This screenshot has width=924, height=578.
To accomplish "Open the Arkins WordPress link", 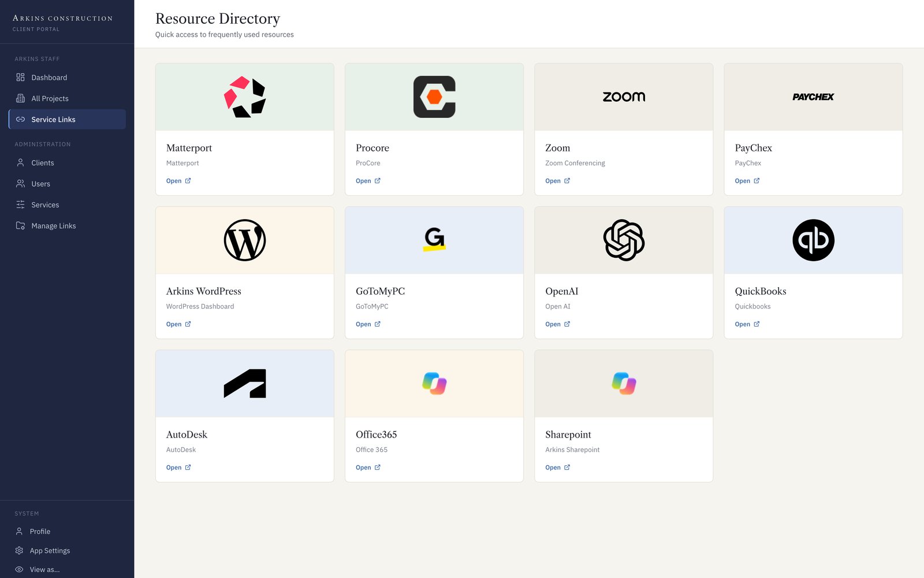I will [178, 324].
